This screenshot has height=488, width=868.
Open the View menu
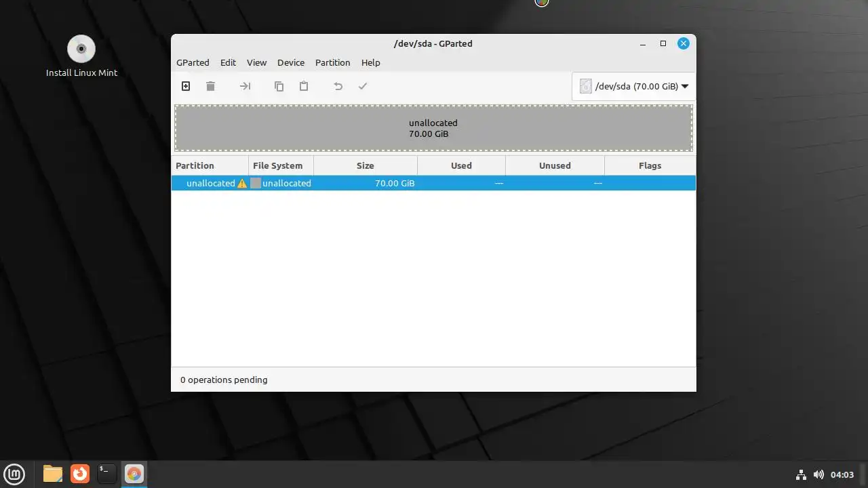coord(256,62)
